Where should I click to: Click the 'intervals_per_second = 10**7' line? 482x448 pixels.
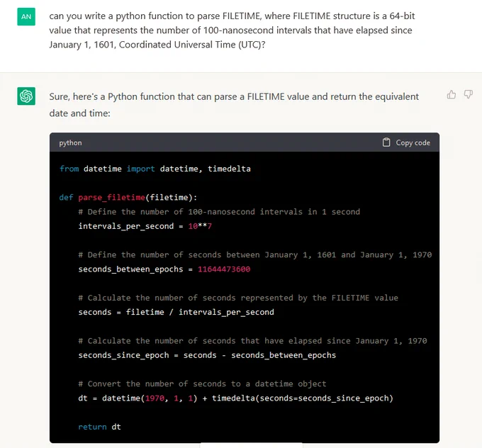(145, 226)
